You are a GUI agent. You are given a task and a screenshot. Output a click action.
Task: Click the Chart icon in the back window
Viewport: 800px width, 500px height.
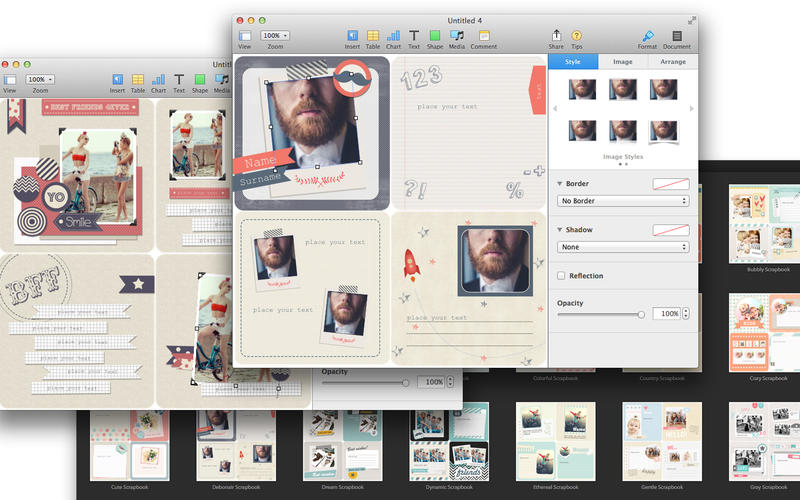(158, 79)
